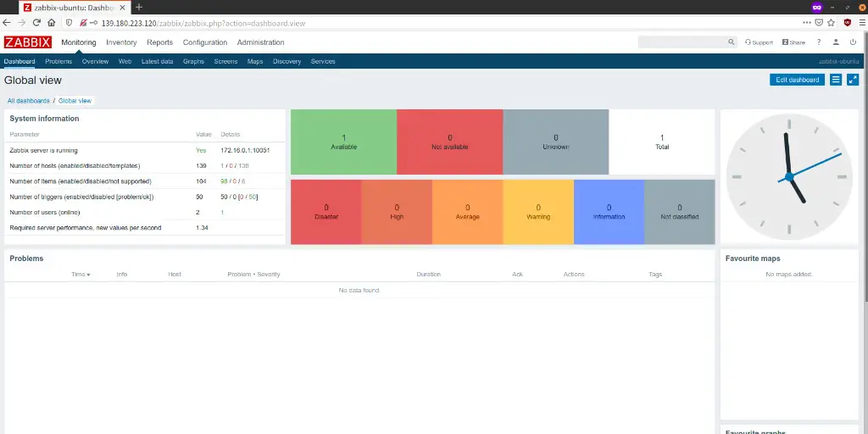This screenshot has height=434, width=868.
Task: Open the Firefox hamburger menu
Action: [862, 23]
